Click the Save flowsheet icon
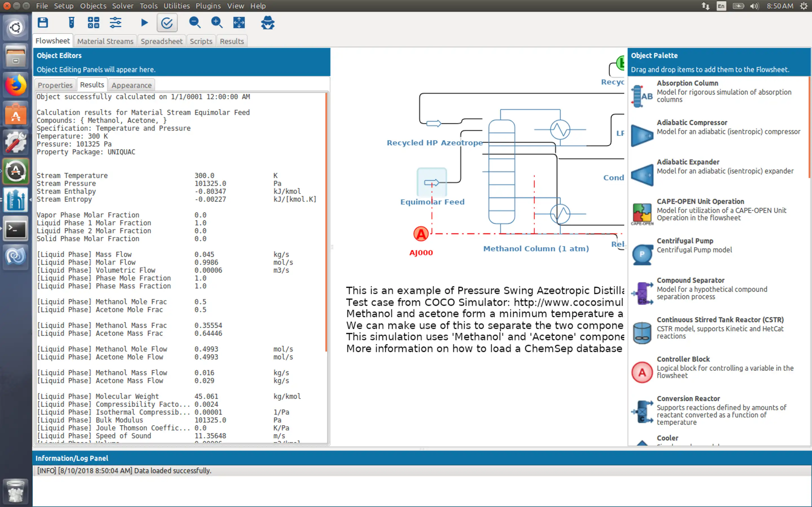 pyautogui.click(x=44, y=23)
